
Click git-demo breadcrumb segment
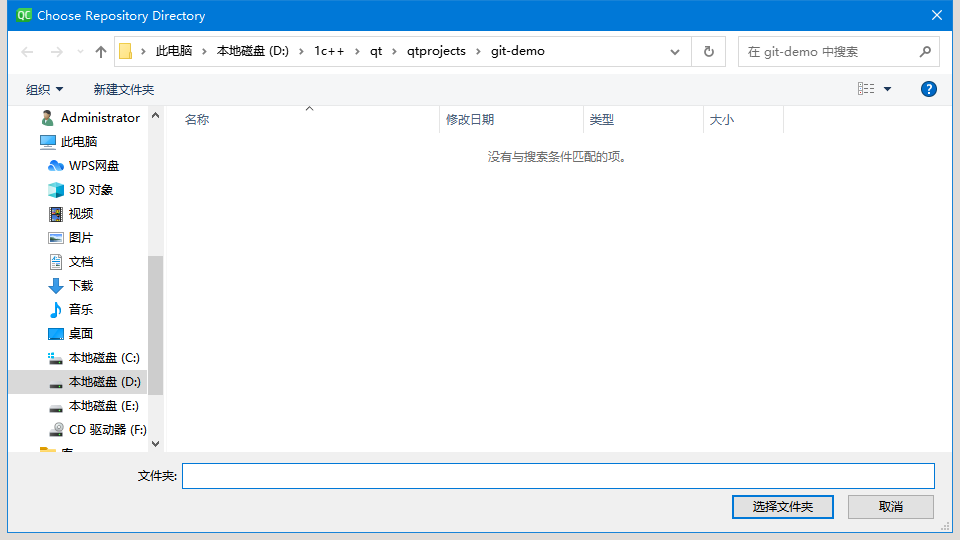click(517, 51)
